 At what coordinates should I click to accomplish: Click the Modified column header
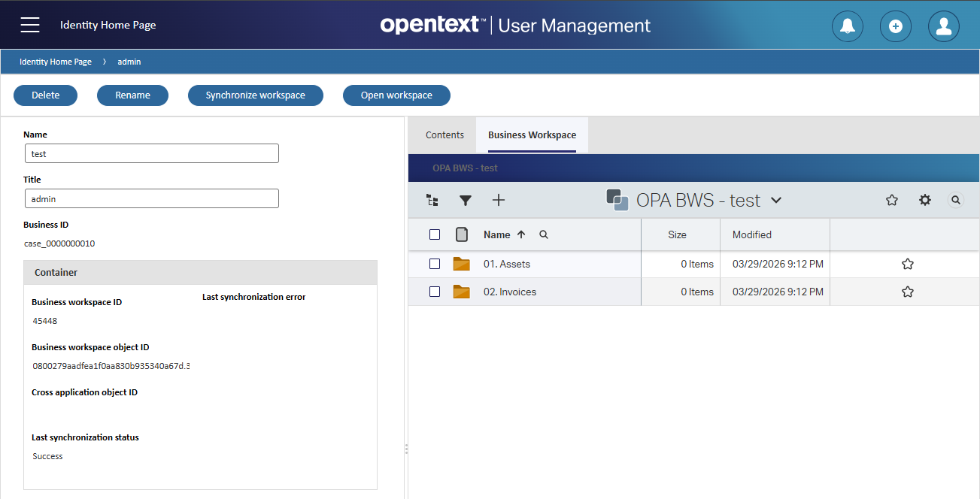pyautogui.click(x=752, y=234)
